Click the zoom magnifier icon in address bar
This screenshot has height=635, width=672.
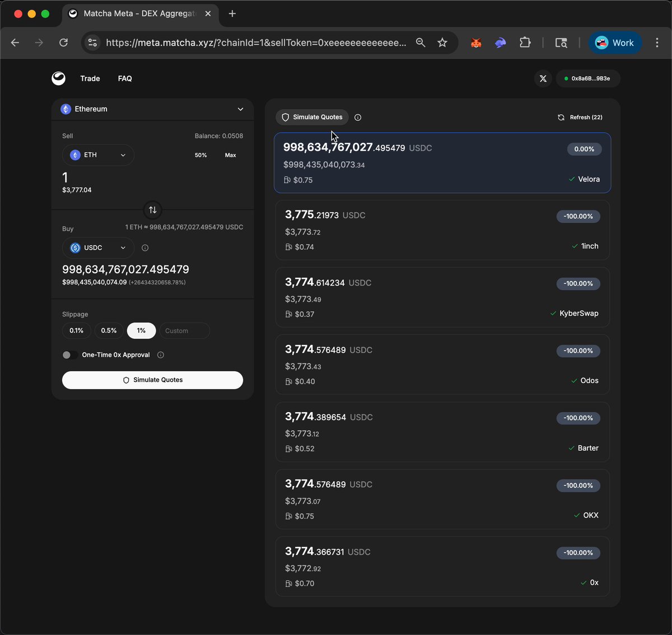[421, 43]
